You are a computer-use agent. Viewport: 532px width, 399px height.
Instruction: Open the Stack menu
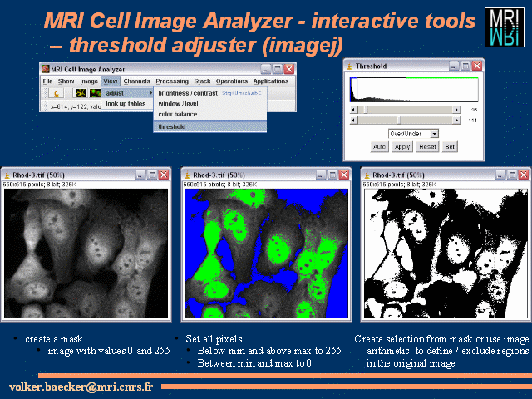coord(202,81)
